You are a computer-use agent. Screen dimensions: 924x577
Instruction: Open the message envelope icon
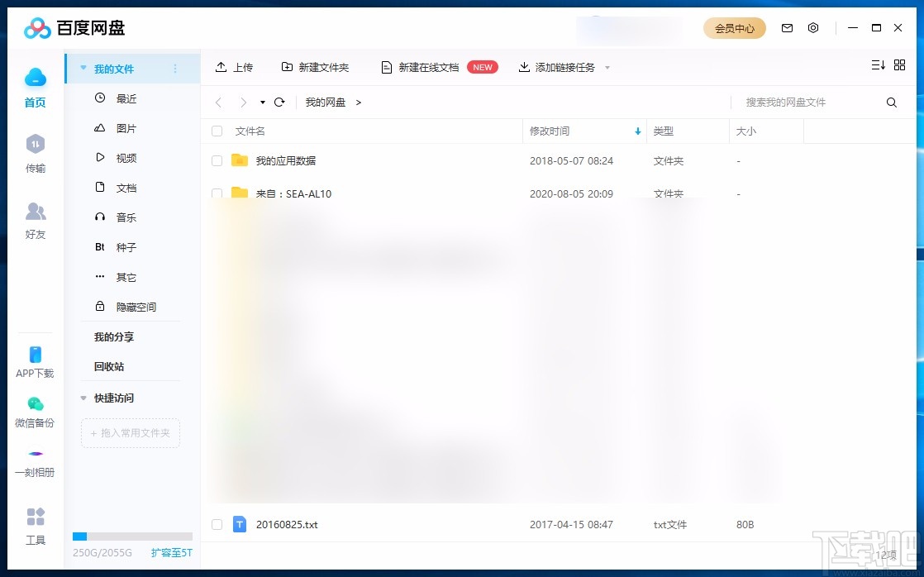click(786, 27)
